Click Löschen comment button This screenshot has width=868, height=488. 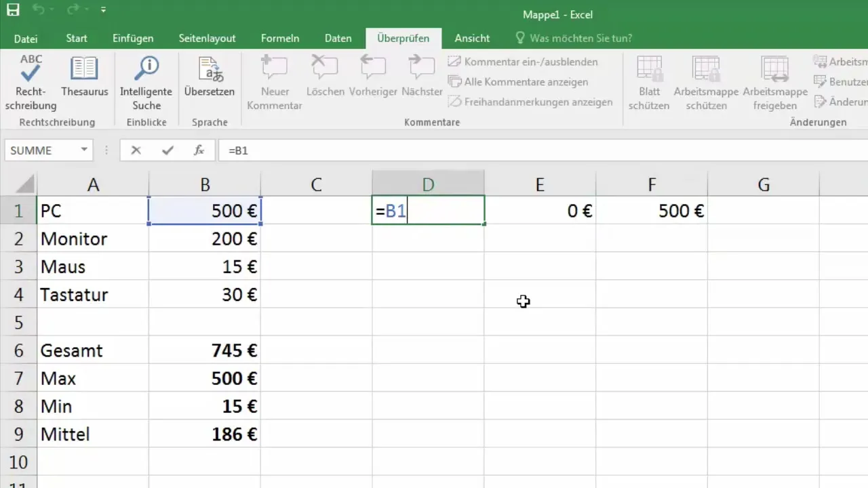[325, 77]
